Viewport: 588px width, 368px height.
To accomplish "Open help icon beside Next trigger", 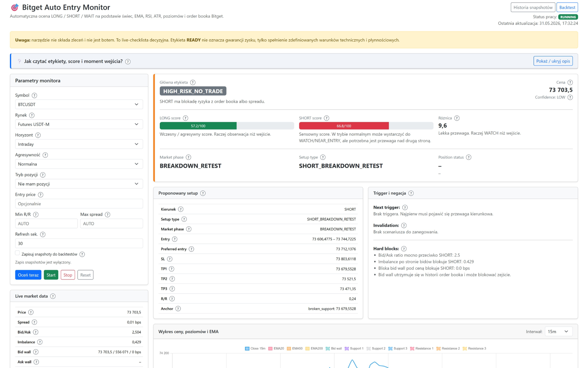I will click(405, 207).
